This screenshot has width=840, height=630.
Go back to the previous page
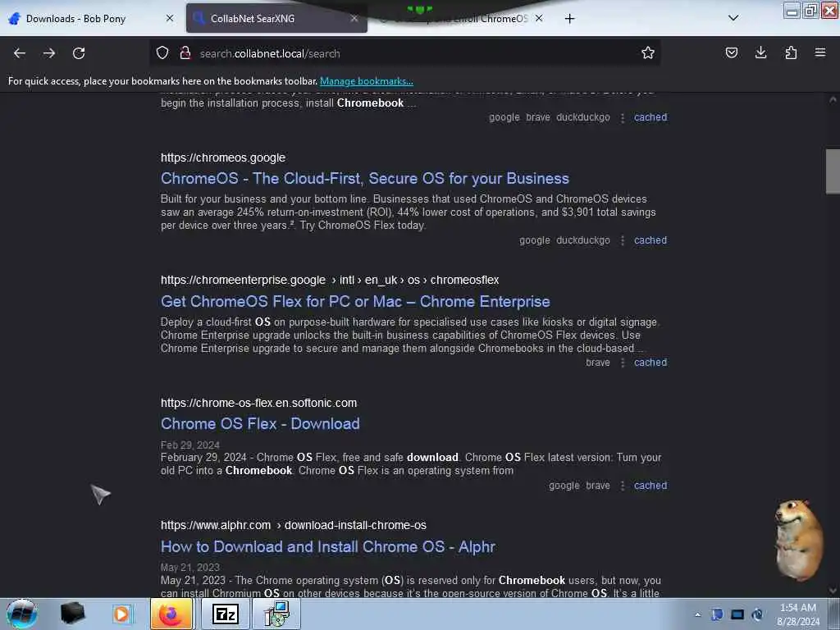[20, 53]
